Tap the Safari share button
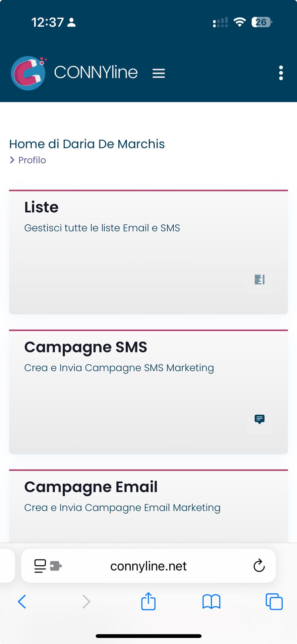Viewport: 297px width, 644px height. (148, 601)
